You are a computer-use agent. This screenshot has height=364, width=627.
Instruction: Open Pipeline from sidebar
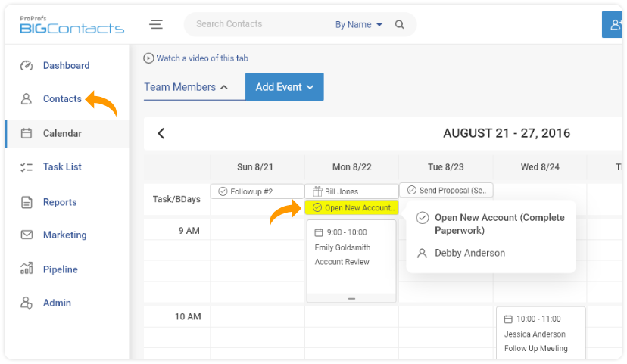[61, 269]
